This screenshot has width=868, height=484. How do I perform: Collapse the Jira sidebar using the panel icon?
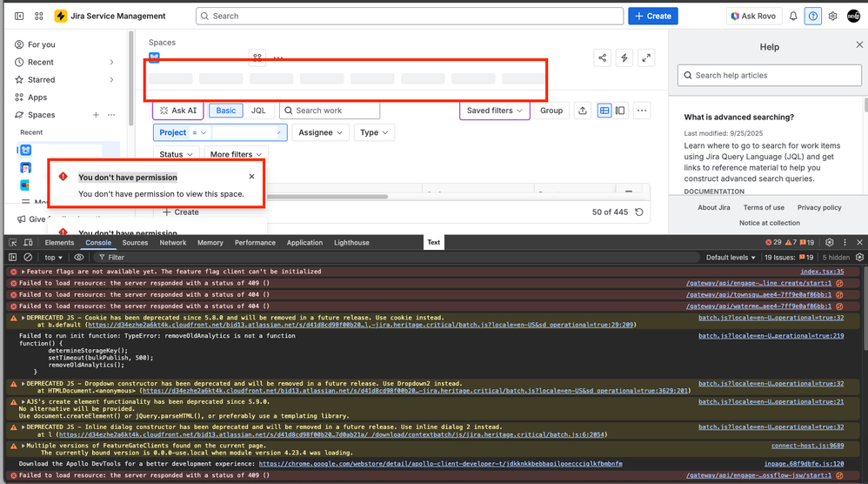pyautogui.click(x=19, y=16)
